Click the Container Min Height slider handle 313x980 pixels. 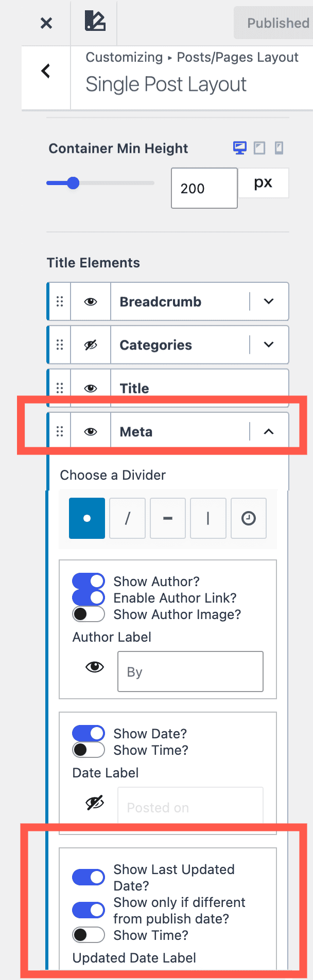[73, 183]
